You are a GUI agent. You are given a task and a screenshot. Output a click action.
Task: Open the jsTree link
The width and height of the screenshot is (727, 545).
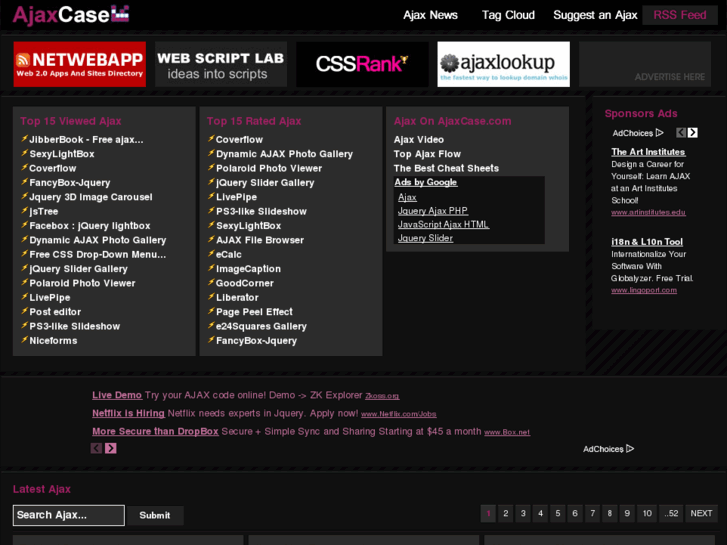(x=44, y=212)
